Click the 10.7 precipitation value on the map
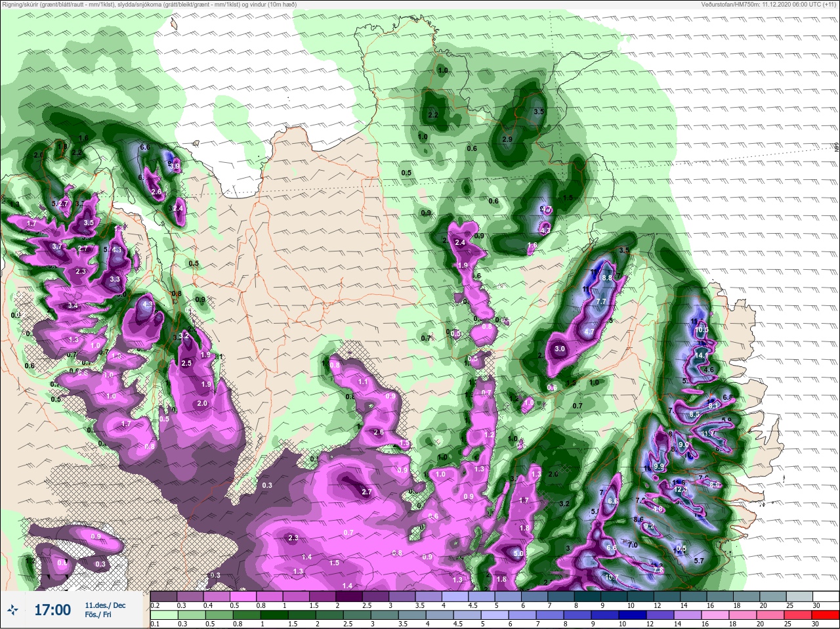Image resolution: width=840 pixels, height=629 pixels. click(x=612, y=578)
